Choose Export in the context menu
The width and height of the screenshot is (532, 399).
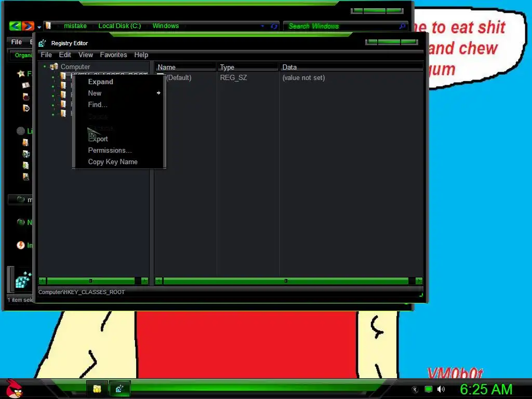click(98, 139)
